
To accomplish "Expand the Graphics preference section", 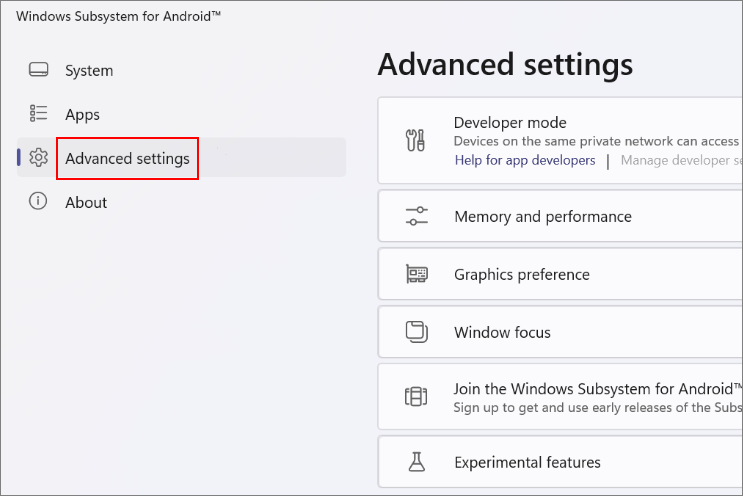I will click(522, 275).
